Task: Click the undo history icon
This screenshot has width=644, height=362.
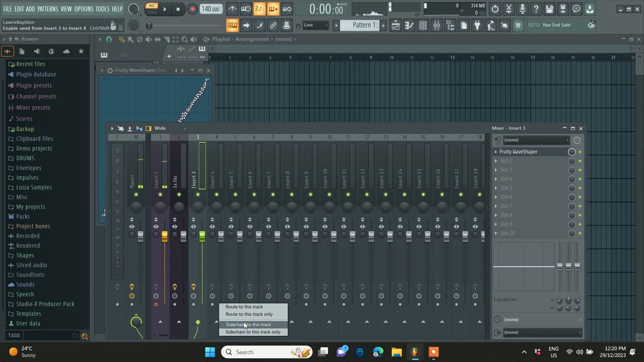Action: tap(495, 9)
